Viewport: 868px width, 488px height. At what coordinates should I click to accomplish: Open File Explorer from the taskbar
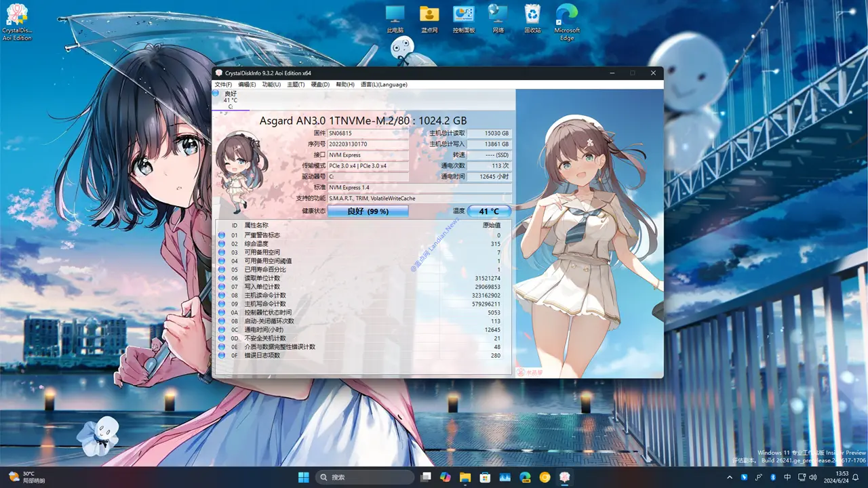(x=465, y=477)
